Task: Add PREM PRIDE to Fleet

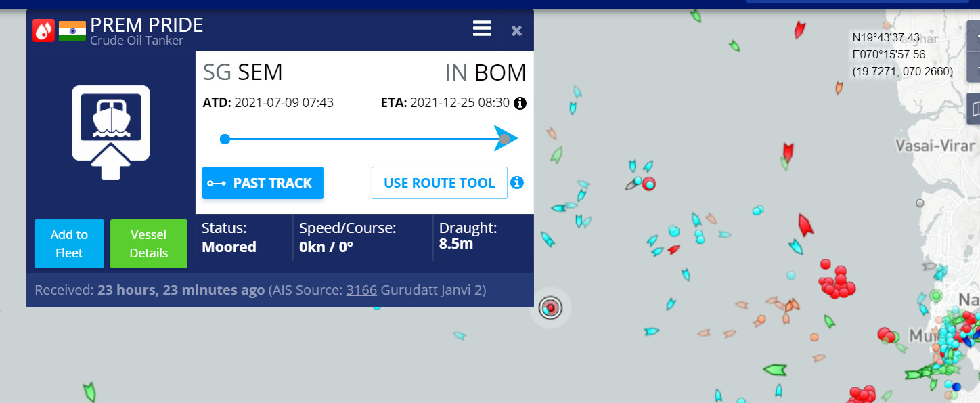Action: (69, 244)
